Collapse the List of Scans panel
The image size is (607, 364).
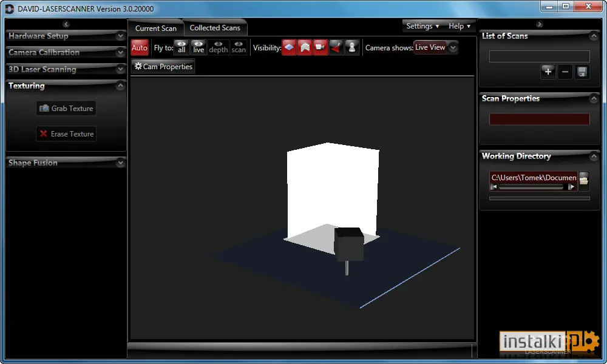pos(594,36)
